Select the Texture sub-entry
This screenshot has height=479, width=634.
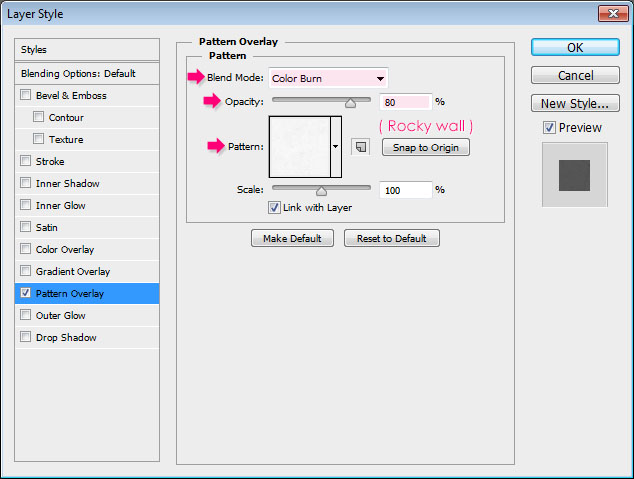tap(87, 139)
